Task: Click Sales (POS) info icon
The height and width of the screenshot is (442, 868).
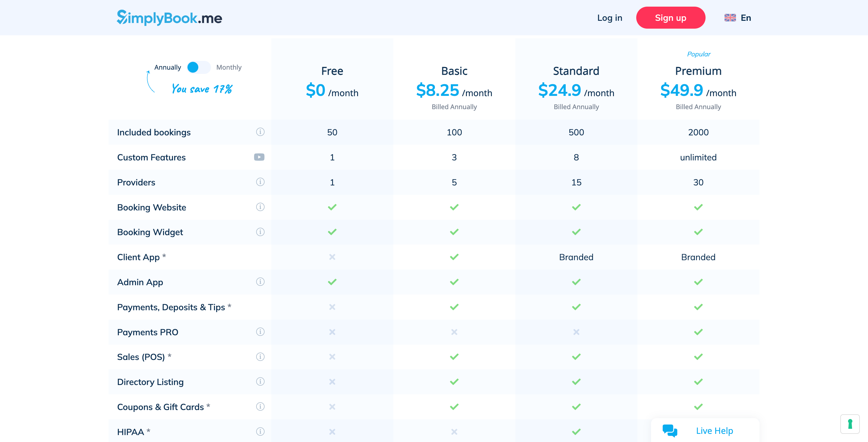Action: 260,357
